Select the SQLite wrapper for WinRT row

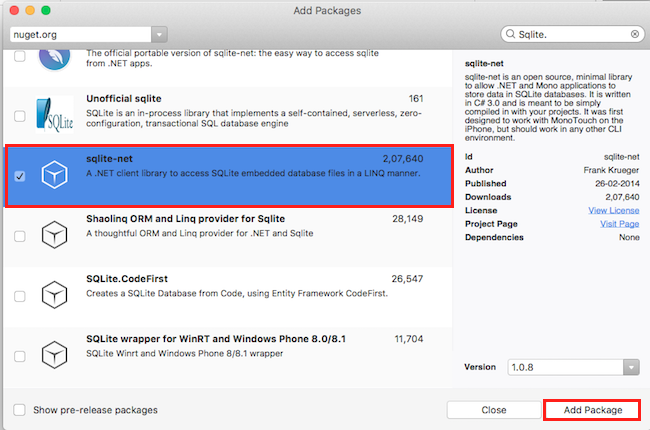[250, 353]
